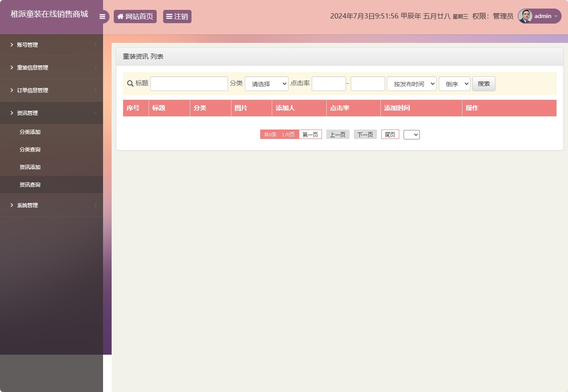The height and width of the screenshot is (392, 568).
Task: Select 分类添加 in the sidebar
Action: tap(30, 132)
